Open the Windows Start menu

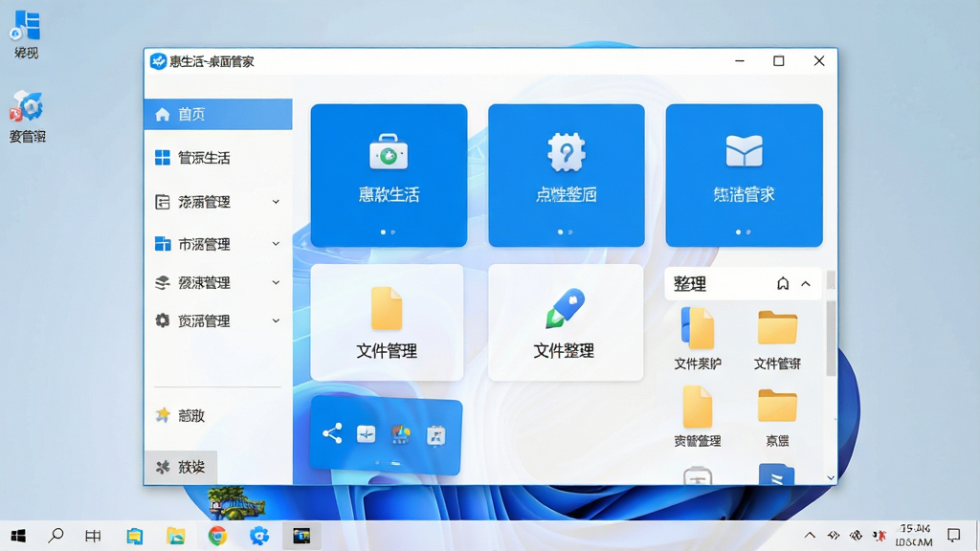[x=18, y=536]
